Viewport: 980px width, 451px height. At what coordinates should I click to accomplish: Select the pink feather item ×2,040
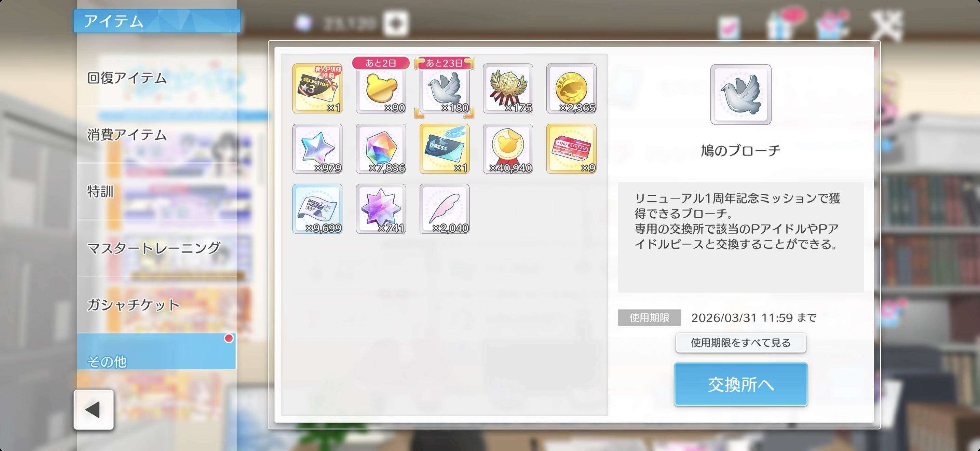tap(444, 209)
